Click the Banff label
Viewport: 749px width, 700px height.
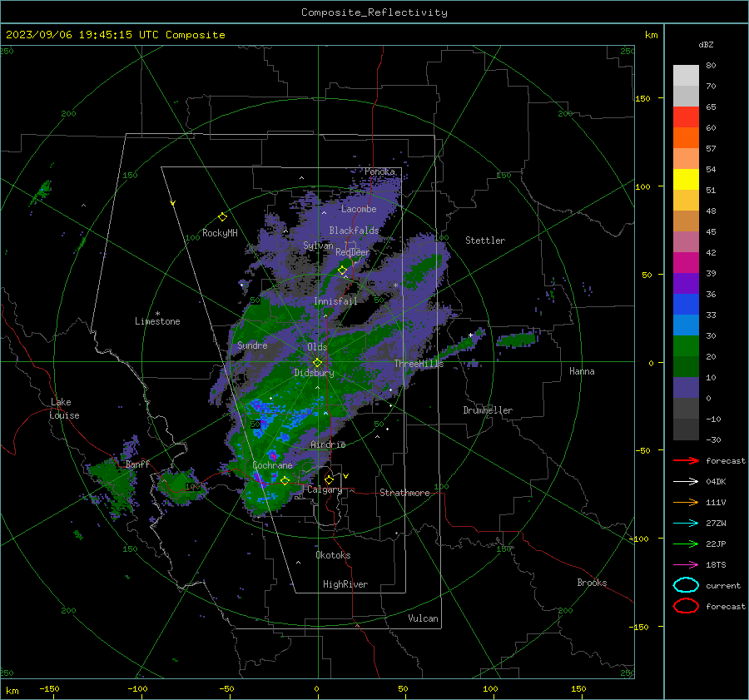[137, 464]
